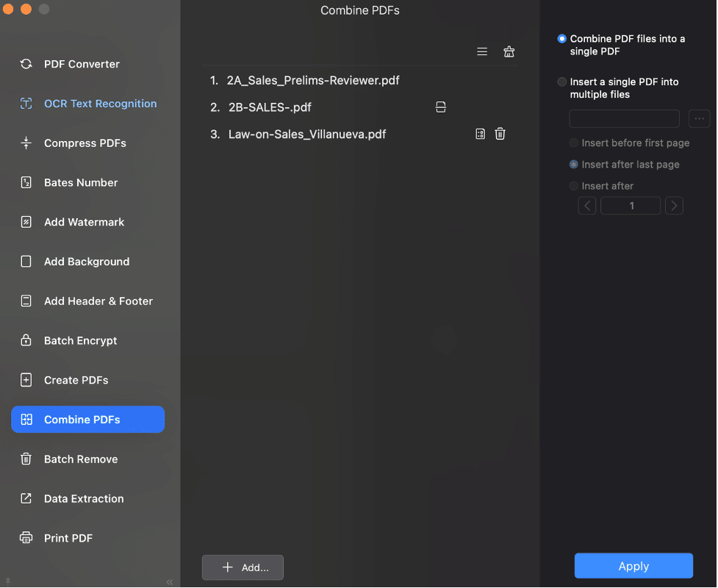Click the target PDF path input field

[624, 118]
